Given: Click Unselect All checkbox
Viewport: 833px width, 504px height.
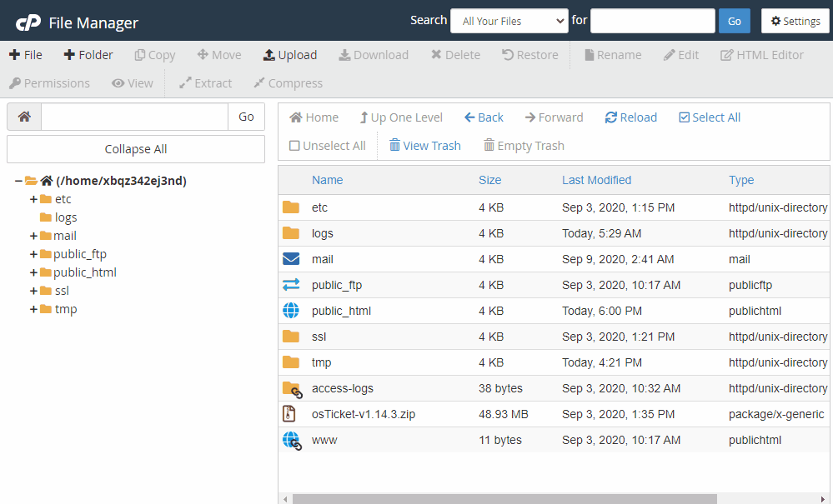Looking at the screenshot, I should click(x=327, y=145).
